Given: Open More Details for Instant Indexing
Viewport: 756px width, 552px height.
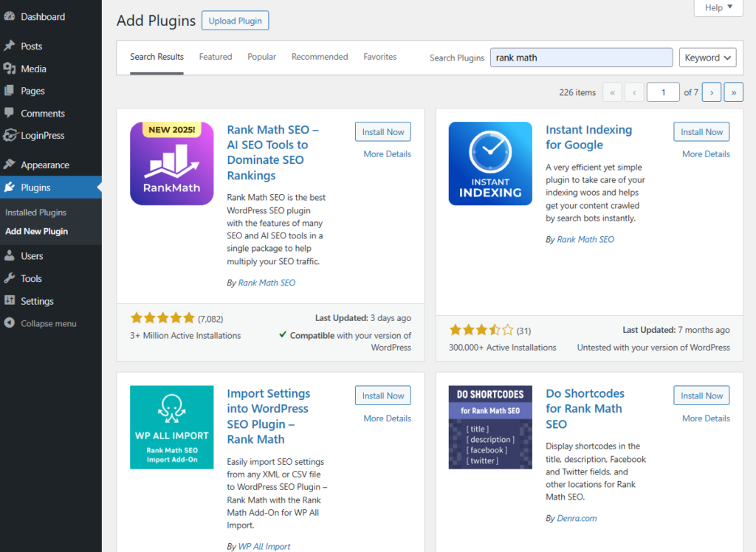Looking at the screenshot, I should [x=706, y=153].
